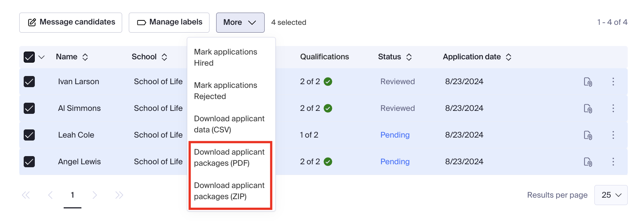
Task: Click Reviewed status in Al Simmons row
Action: click(x=398, y=108)
